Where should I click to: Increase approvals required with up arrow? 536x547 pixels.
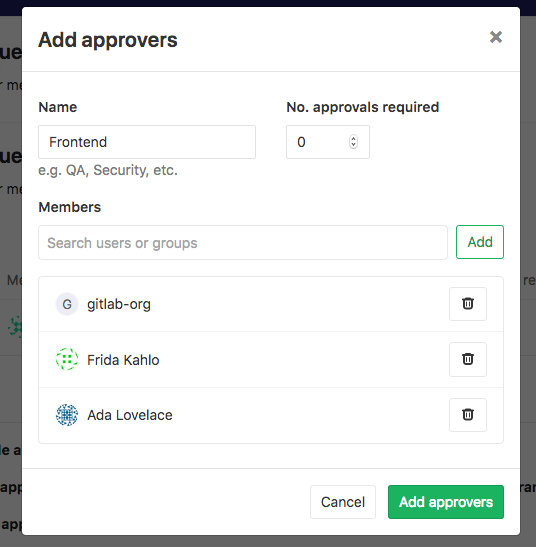(x=353, y=138)
